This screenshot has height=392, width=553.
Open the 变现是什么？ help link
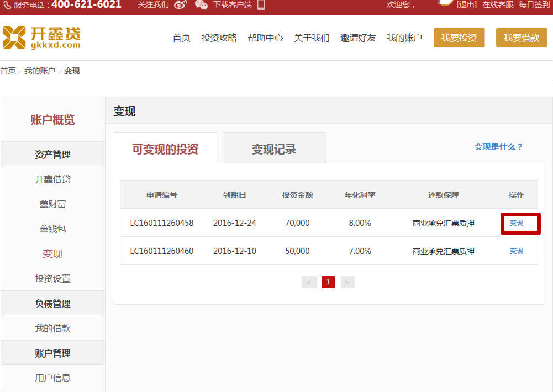tap(498, 147)
